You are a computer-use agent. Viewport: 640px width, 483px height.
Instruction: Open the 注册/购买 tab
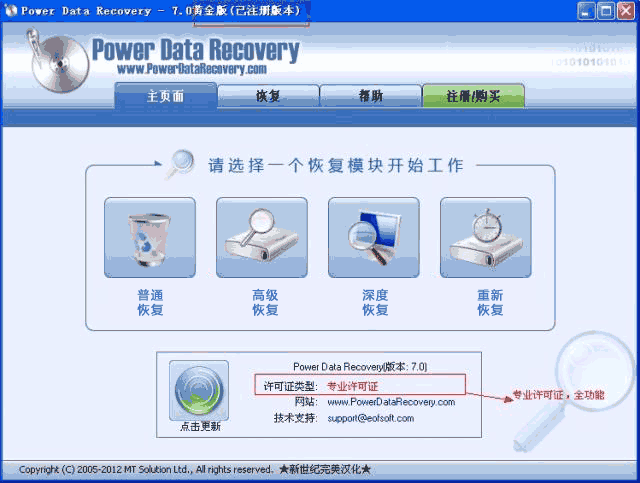[473, 96]
